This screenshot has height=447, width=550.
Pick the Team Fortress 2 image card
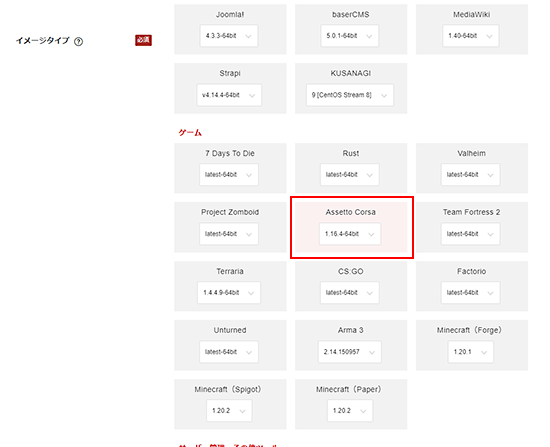coord(472,227)
